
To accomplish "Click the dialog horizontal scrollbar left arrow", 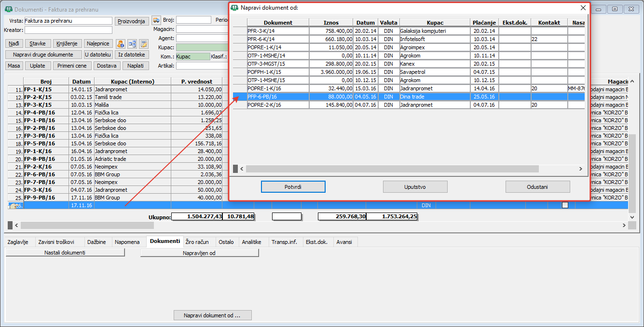I will 243,169.
